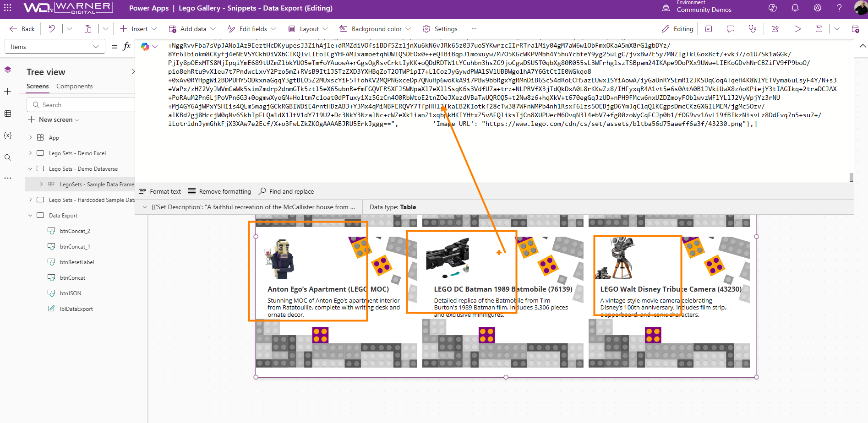Expand LegoSets - Sample Data Frame node
Viewport: 868px width, 423px height.
click(x=41, y=184)
